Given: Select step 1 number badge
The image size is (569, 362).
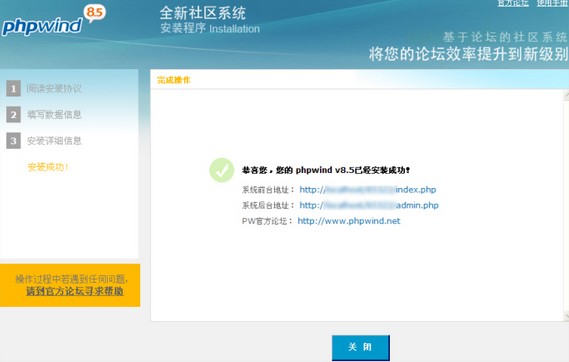Looking at the screenshot, I should pyautogui.click(x=13, y=89).
